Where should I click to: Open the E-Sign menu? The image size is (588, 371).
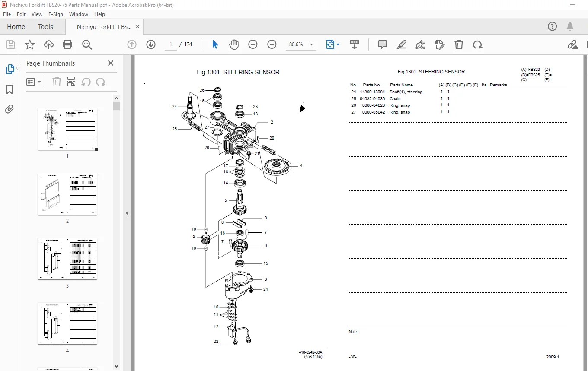(56, 14)
